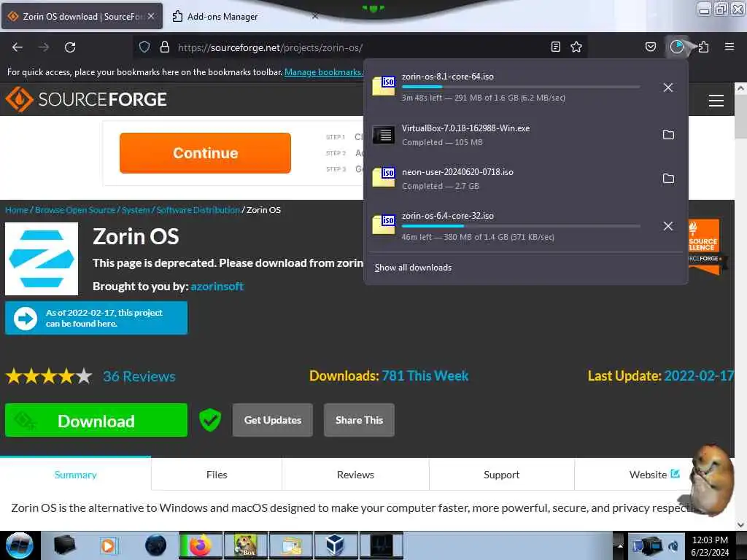
Task: Show VirtualBox installer in folder
Action: click(668, 135)
